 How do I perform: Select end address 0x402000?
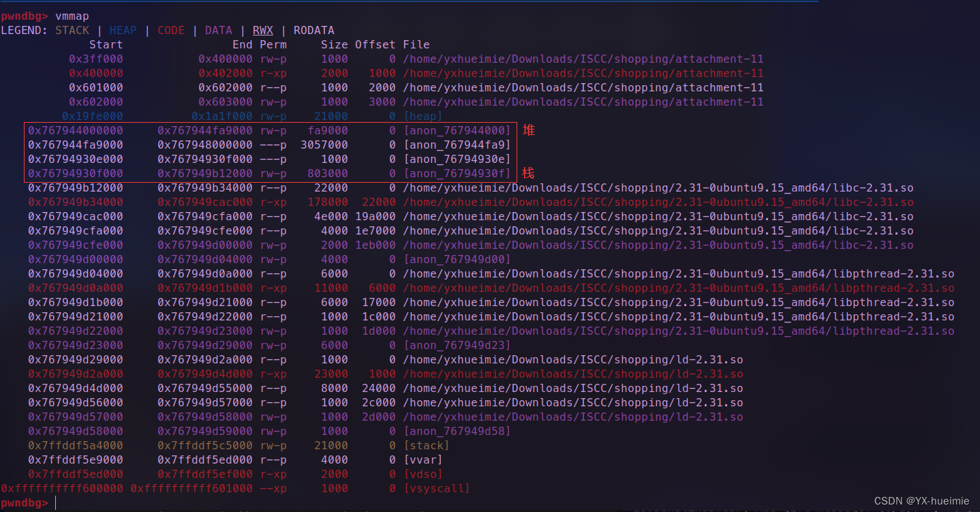pos(226,73)
